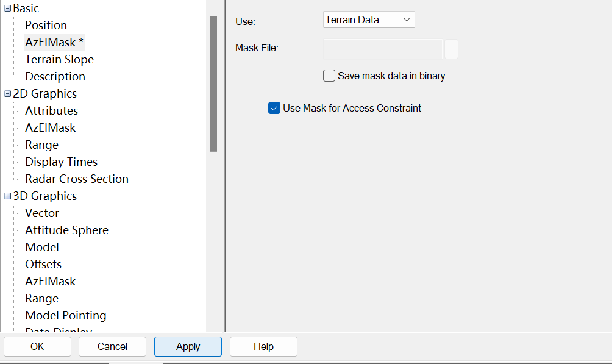The height and width of the screenshot is (364, 612).
Task: Go to Description under Basic
Action: coord(55,76)
